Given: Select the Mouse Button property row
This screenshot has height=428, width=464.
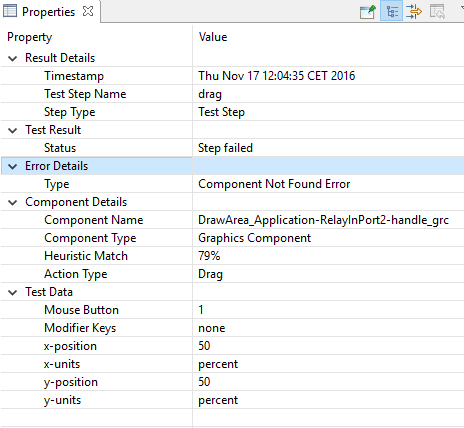Looking at the screenshot, I should [x=232, y=310].
